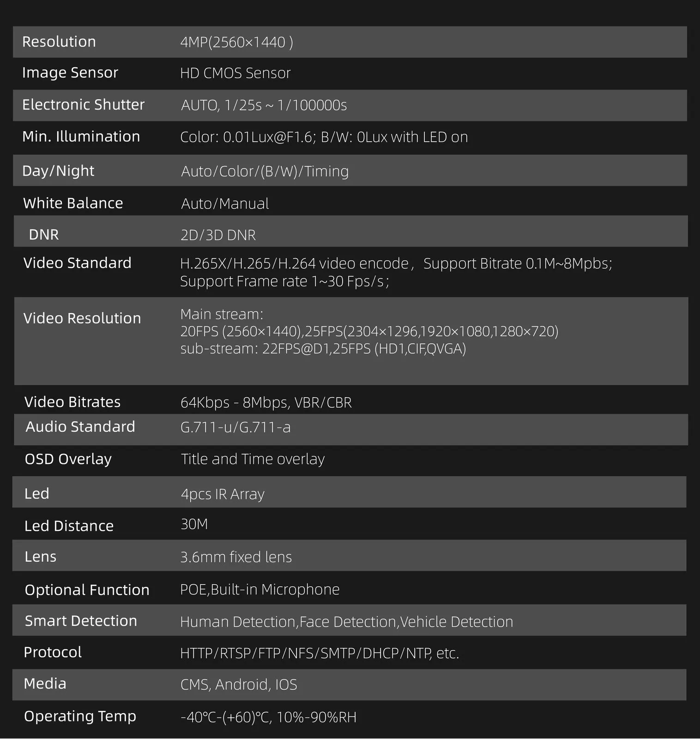700x739 pixels.
Task: Select the Min. Illumination value text
Action: coord(324,137)
